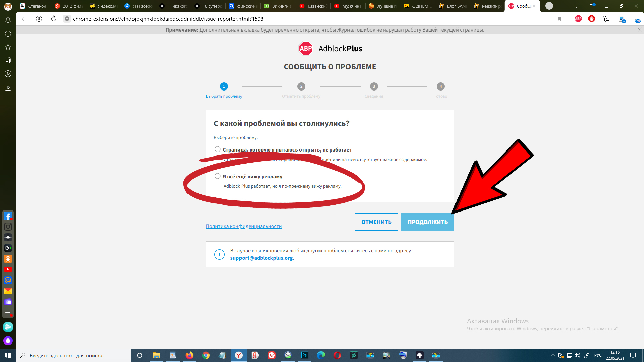Image resolution: width=644 pixels, height=362 pixels.
Task: Switch to the '(1) Facebo' tab
Action: (139, 6)
